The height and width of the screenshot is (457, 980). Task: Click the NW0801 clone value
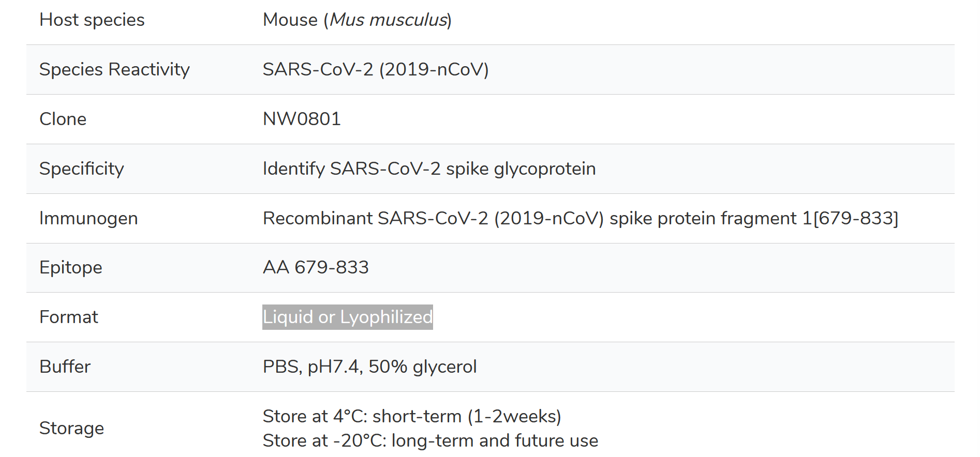pos(302,119)
